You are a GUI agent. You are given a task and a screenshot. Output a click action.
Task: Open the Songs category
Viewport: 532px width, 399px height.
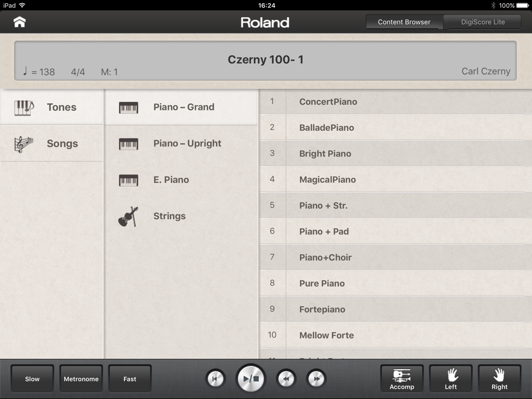click(x=52, y=144)
